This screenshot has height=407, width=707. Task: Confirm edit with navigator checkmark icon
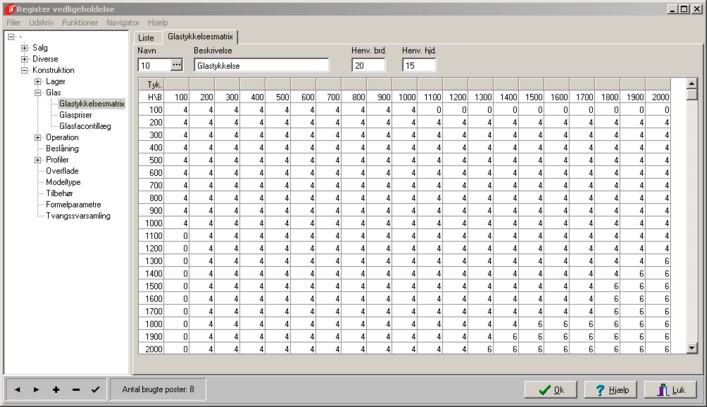click(95, 389)
